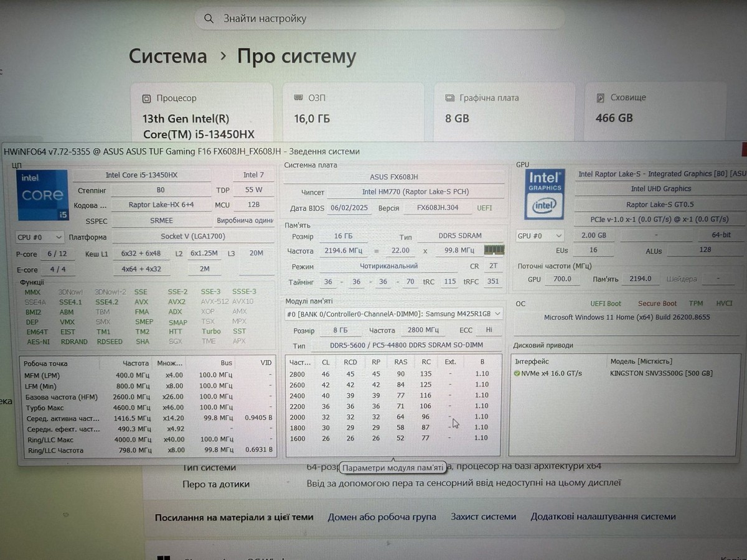Click the FX608JH.304 BIOS version field
This screenshot has width=747, height=560.
(x=436, y=208)
